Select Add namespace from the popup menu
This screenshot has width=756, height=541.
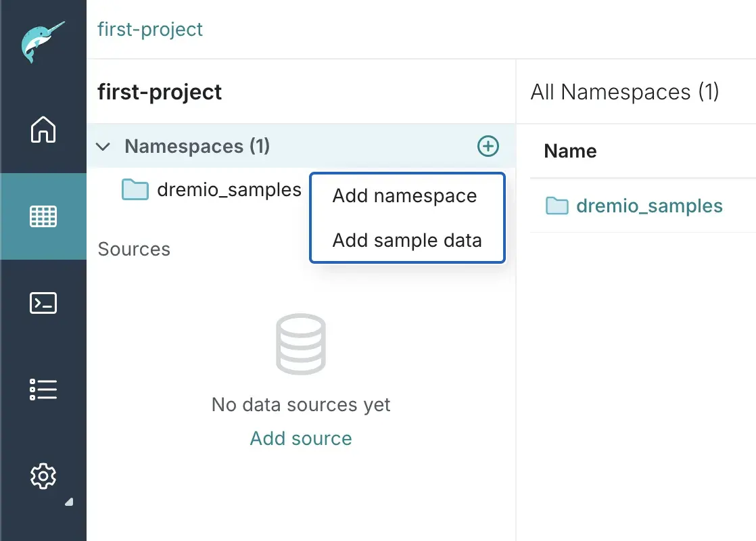(407, 195)
